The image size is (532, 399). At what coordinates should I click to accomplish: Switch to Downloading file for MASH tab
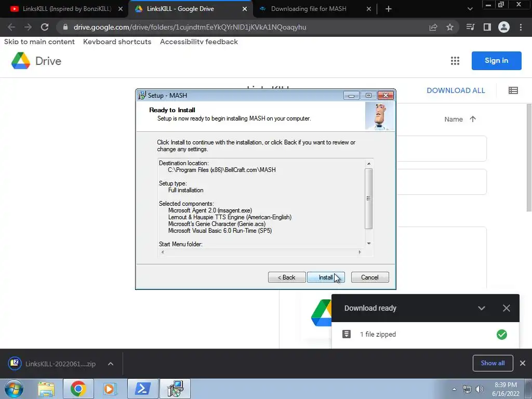309,9
